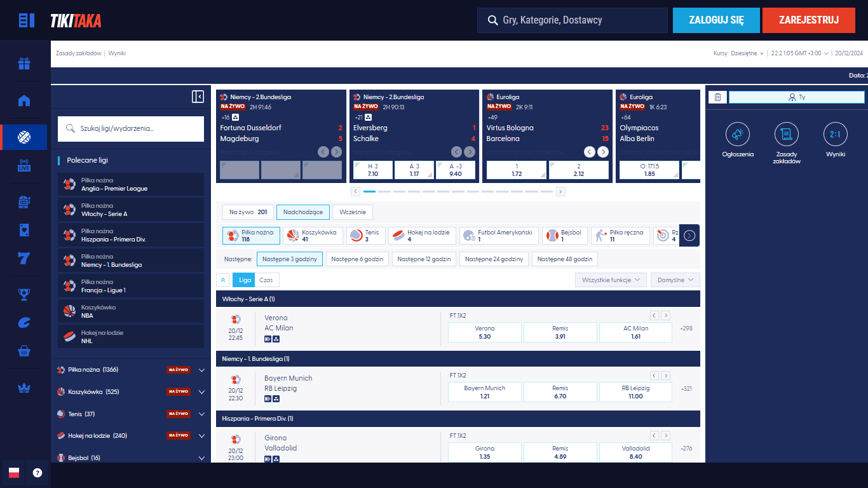Screen dimensions: 868x488
Task: Open the crown VIP sidebar icon
Action: click(24, 388)
